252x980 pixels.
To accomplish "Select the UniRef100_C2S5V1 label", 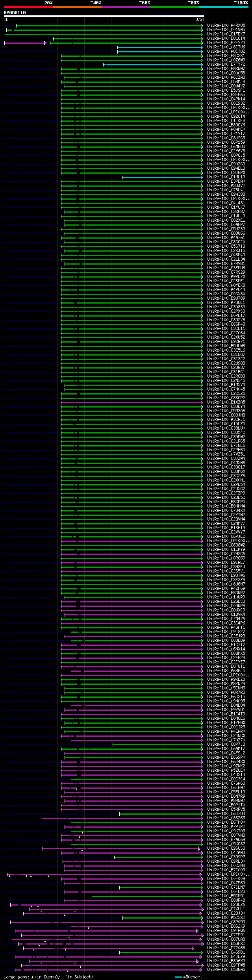I will point(226,571).
